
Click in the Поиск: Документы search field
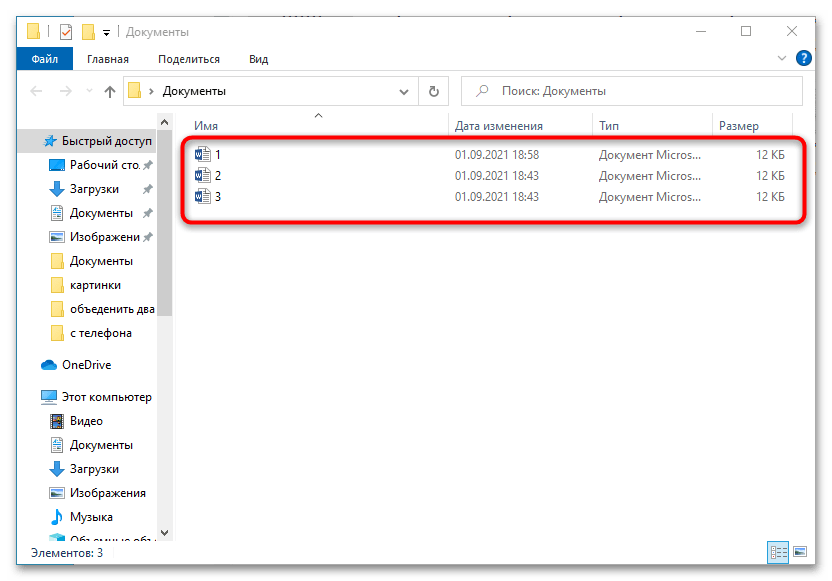tap(640, 91)
